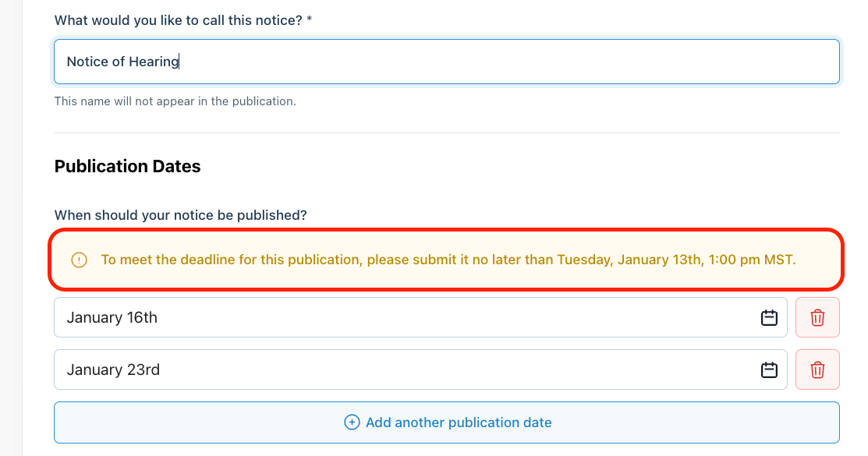Open the calendar icon for January 23rd

[x=769, y=369]
